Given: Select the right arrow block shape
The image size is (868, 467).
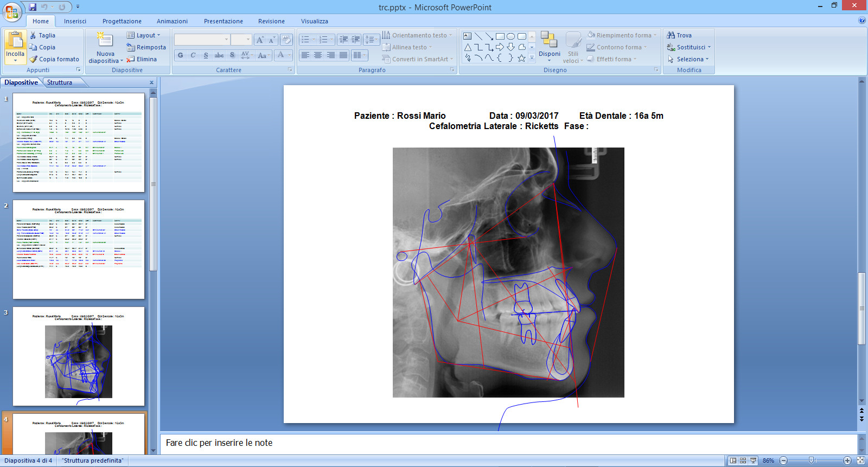Looking at the screenshot, I should (x=500, y=47).
